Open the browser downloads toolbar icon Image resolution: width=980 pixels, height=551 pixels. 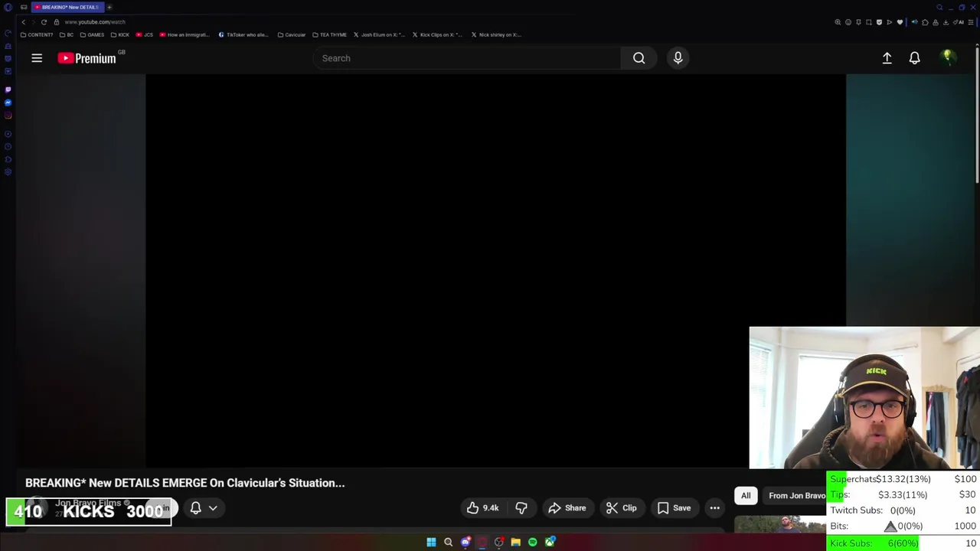(946, 22)
